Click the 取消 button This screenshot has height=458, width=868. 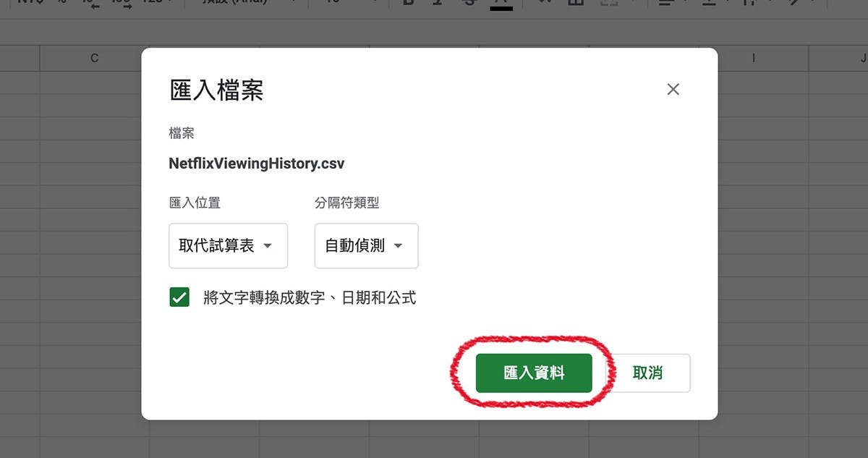pyautogui.click(x=647, y=373)
